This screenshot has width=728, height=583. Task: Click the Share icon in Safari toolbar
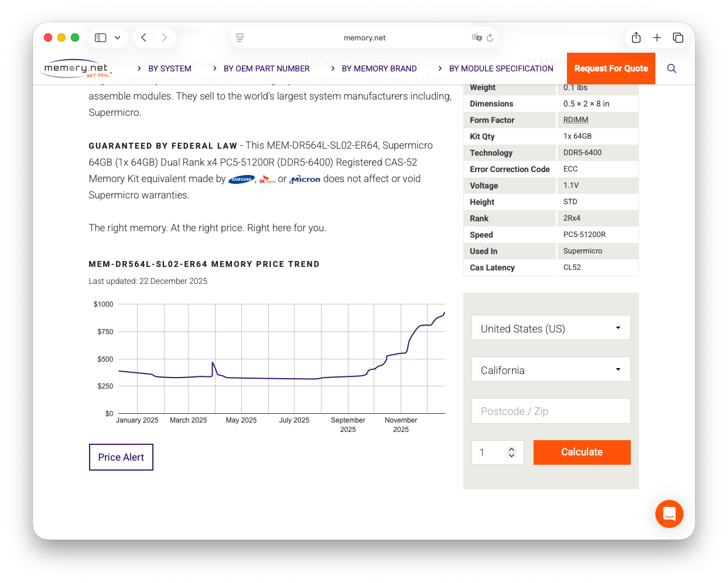636,37
